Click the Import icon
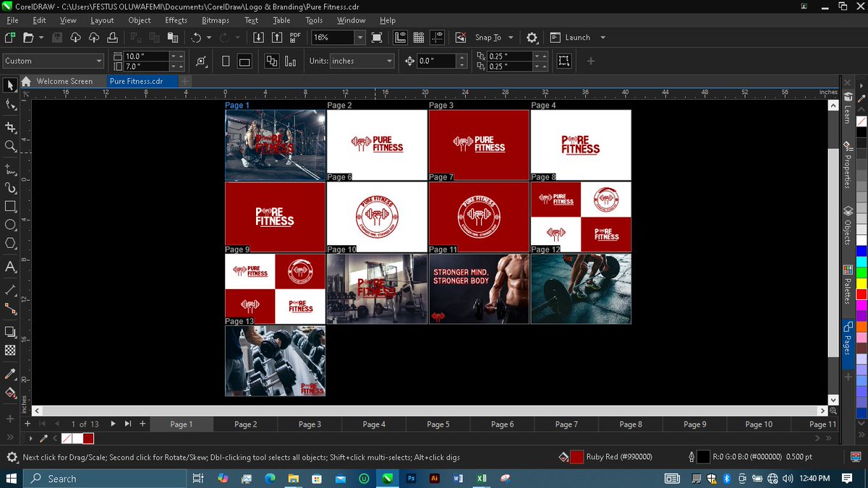 point(259,38)
